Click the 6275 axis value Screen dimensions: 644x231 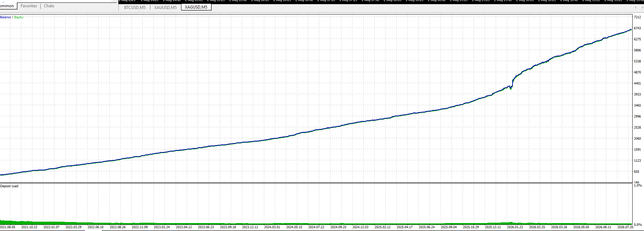(637, 39)
